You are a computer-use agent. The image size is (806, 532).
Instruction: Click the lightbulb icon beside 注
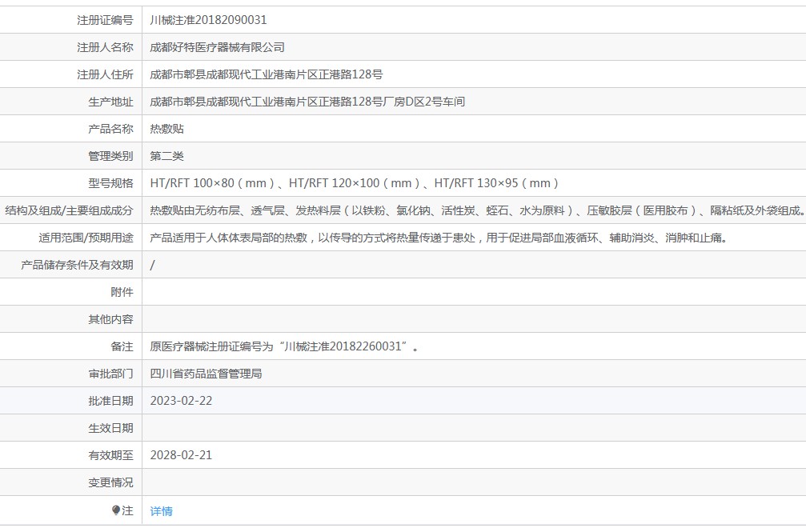click(x=115, y=510)
